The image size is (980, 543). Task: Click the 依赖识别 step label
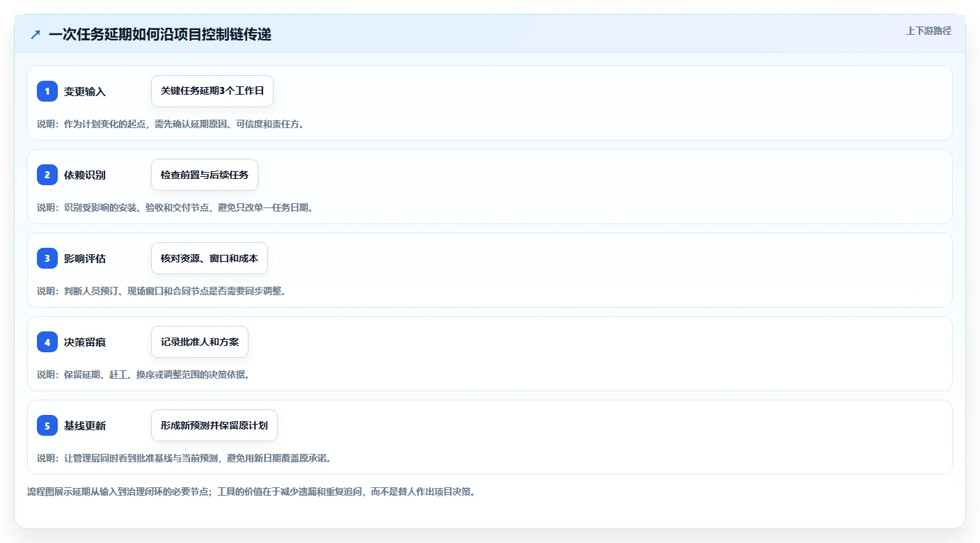85,175
